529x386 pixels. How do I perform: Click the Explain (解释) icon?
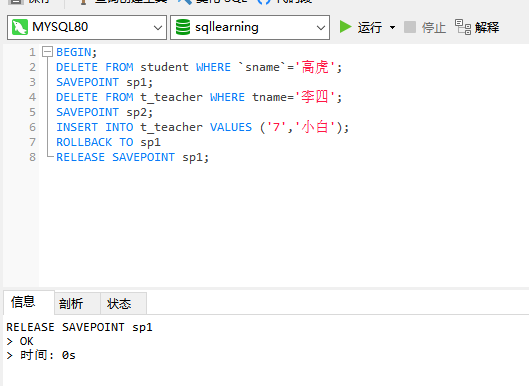click(x=463, y=27)
